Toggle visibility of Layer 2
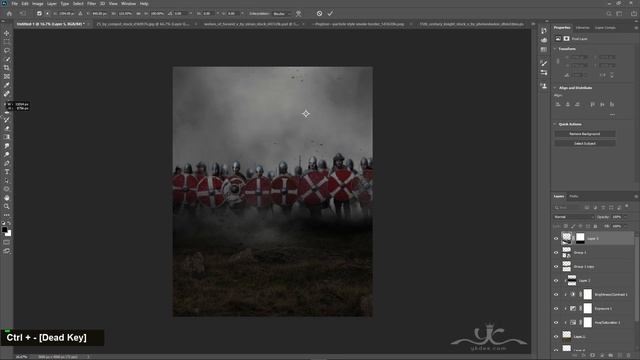This screenshot has width=640, height=360. (x=556, y=280)
